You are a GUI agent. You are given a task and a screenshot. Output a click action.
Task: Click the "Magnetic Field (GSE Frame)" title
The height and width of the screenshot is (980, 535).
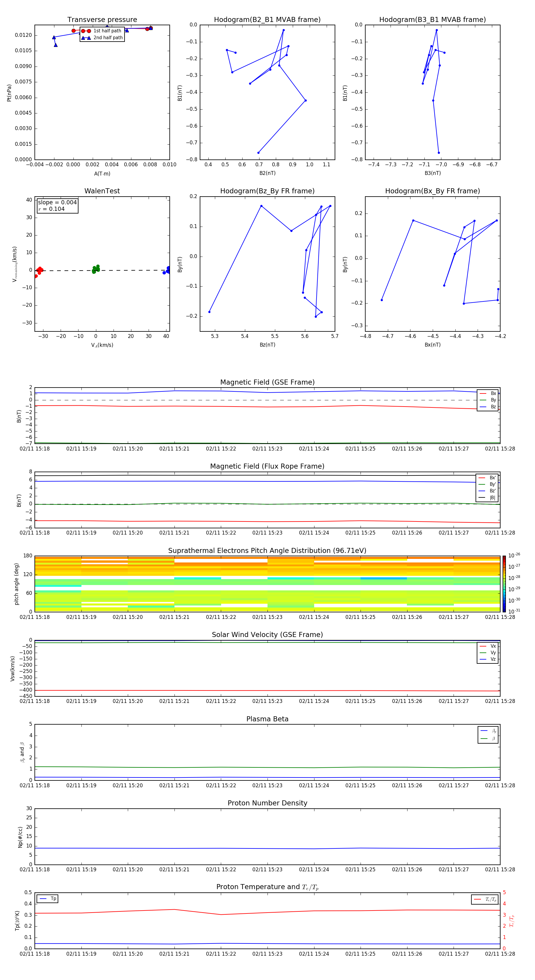click(267, 382)
